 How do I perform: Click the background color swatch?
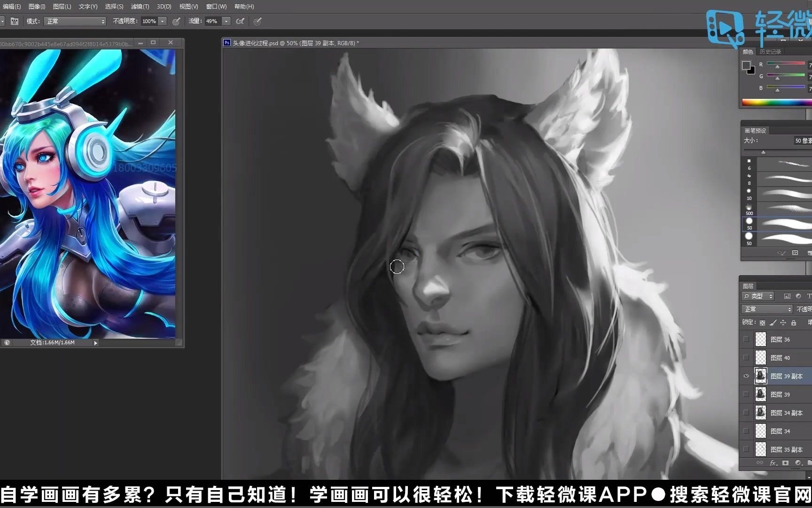[751, 71]
